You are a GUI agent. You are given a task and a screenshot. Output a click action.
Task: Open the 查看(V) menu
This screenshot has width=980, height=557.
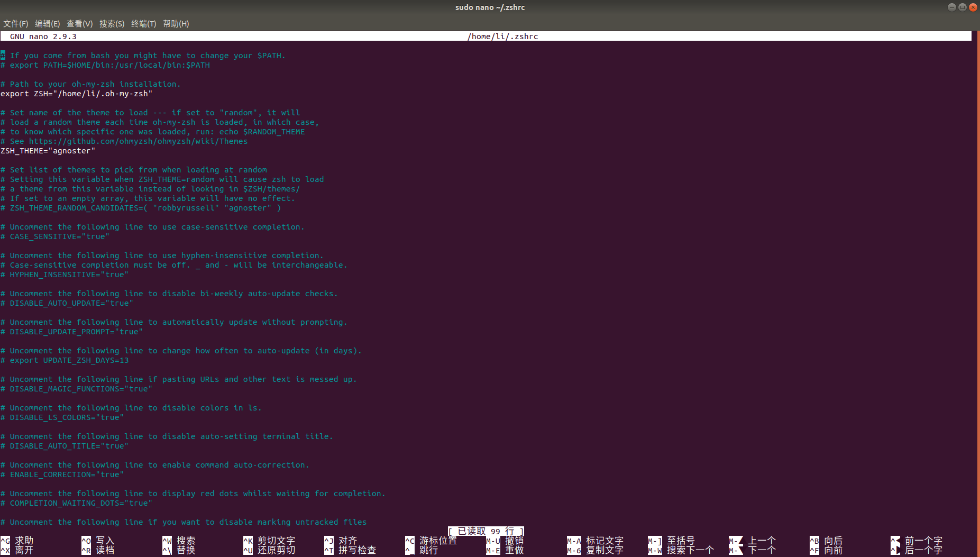click(x=80, y=24)
